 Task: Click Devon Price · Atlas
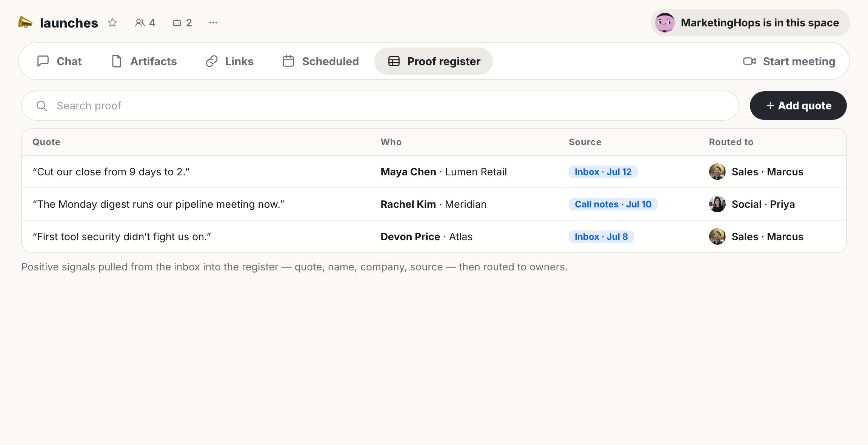[426, 236]
